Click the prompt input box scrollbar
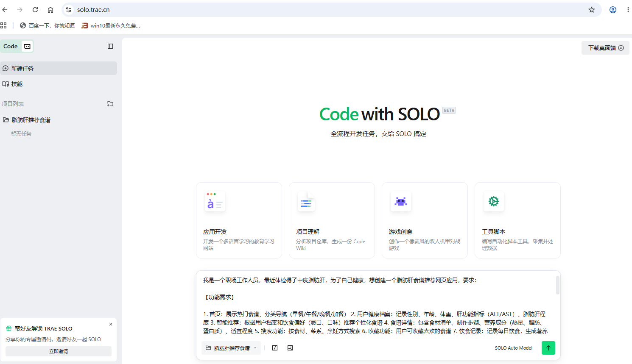The image size is (632, 364). [x=557, y=285]
